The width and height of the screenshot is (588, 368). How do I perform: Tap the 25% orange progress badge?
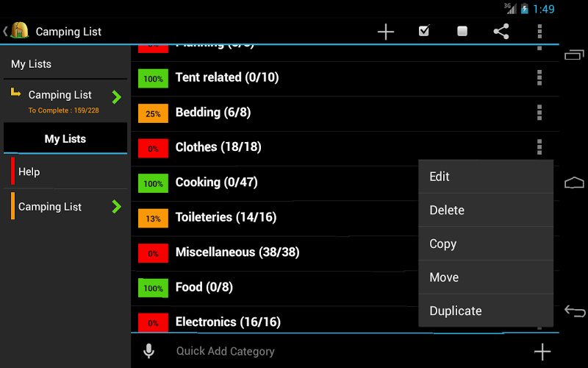pos(153,113)
